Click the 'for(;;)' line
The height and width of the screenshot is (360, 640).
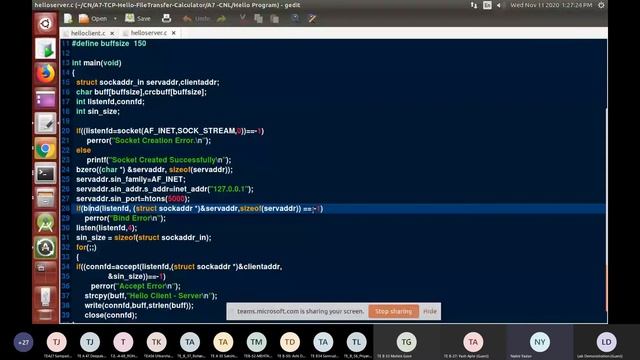click(86, 247)
